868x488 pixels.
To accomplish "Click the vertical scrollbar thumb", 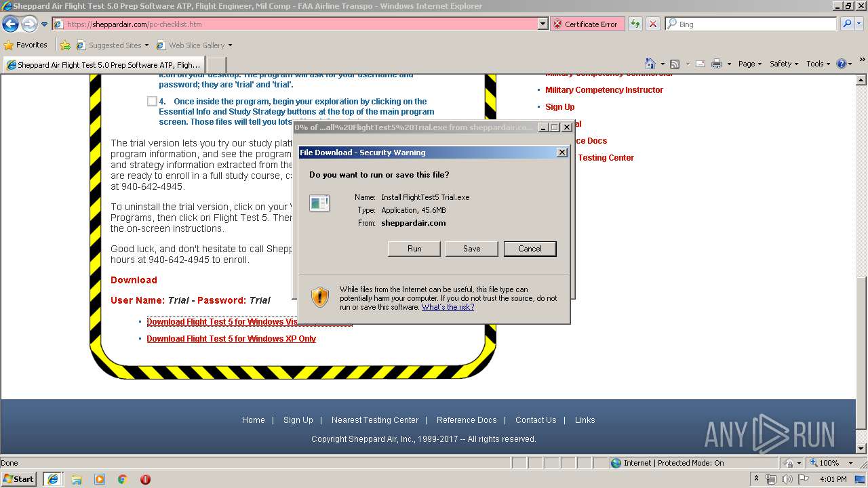I will coord(861,352).
